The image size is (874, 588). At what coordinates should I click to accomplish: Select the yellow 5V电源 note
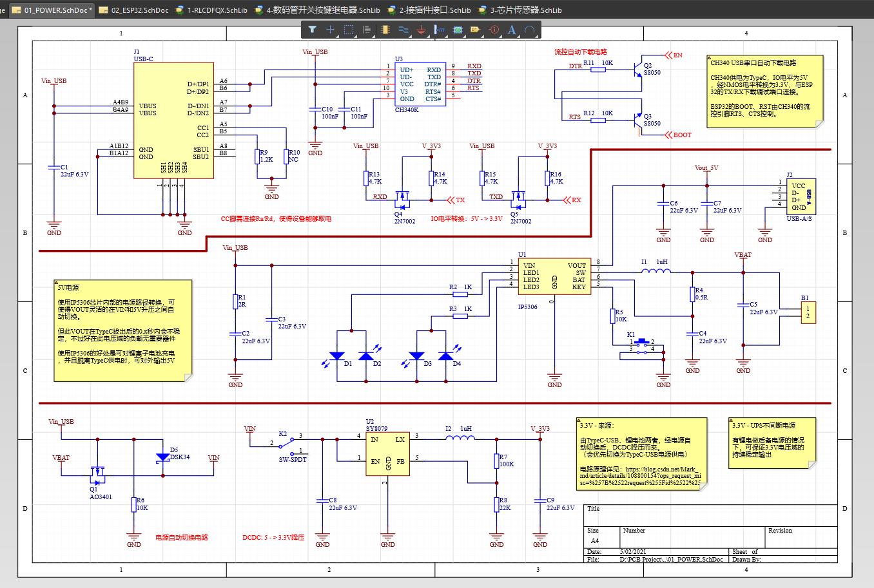tap(123, 330)
